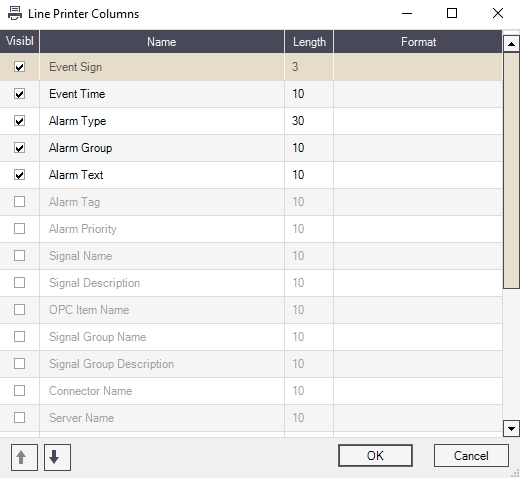This screenshot has width=520, height=478.
Task: Click the Length column header
Action: click(309, 42)
